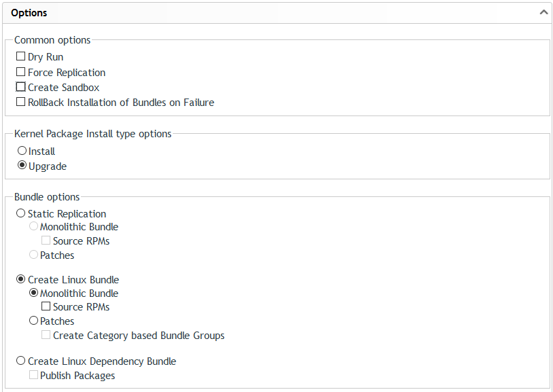Enable the Dry Run checkbox

[21, 57]
